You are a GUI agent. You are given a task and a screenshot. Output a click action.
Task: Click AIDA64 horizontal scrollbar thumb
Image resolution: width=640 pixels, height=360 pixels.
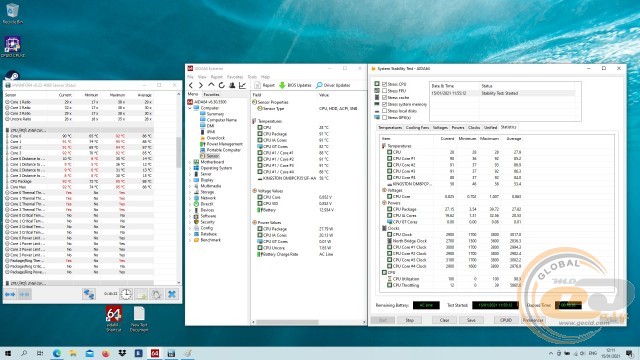[287, 322]
